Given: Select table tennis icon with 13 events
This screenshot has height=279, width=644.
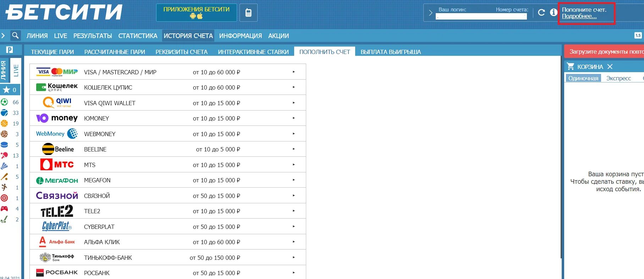Looking at the screenshot, I should pyautogui.click(x=4, y=156).
